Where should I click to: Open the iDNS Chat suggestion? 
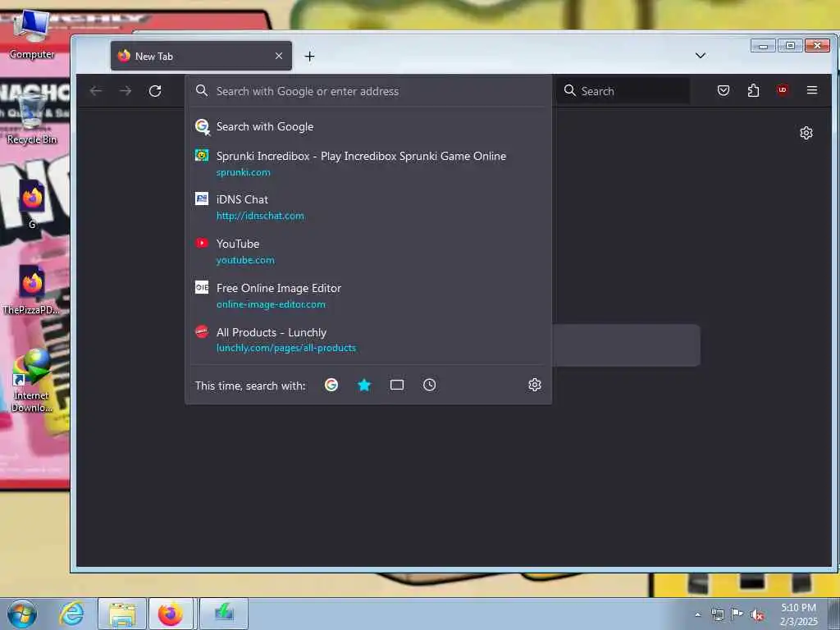click(368, 207)
